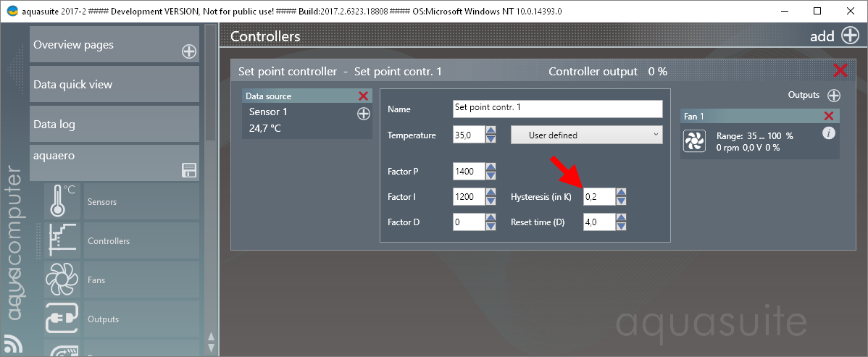Image resolution: width=868 pixels, height=357 pixels.
Task: Click the Temperature value field showing 35,0
Action: (x=468, y=135)
